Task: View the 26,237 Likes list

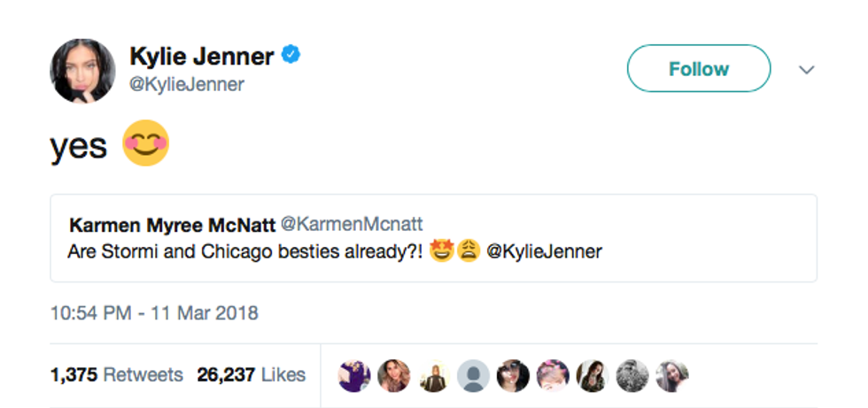Action: point(252,374)
